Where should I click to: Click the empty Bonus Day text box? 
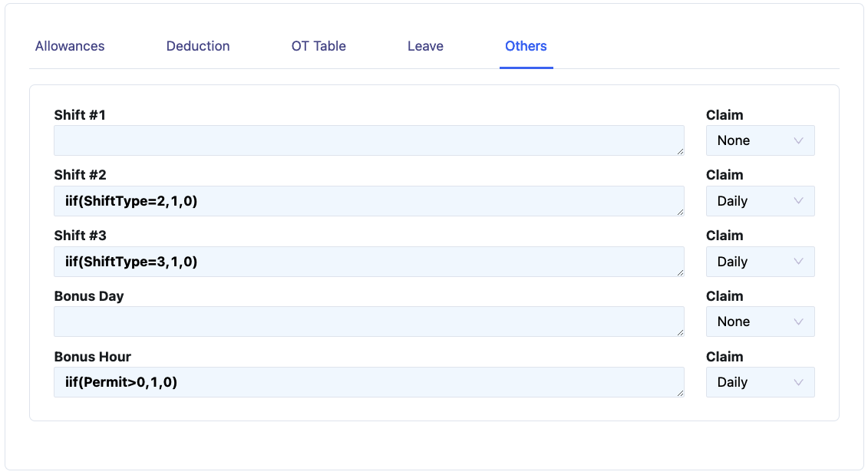pyautogui.click(x=368, y=322)
